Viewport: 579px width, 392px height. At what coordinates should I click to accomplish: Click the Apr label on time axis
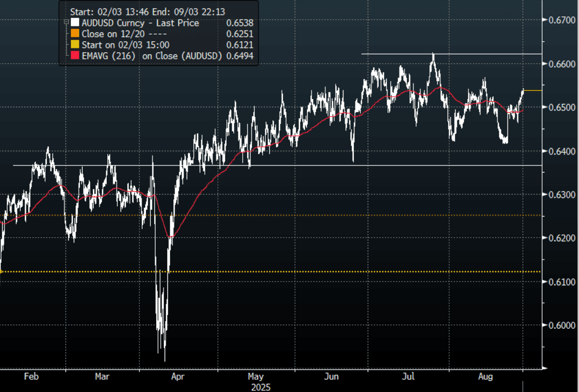click(x=177, y=377)
